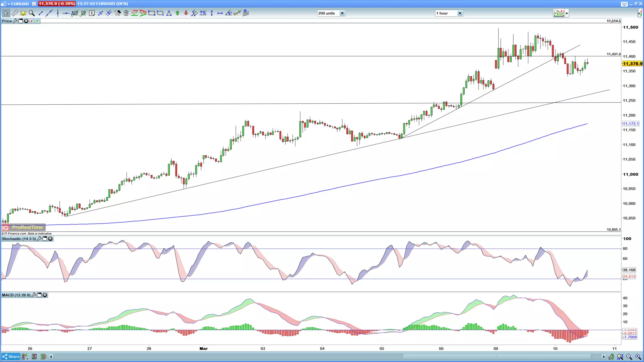Select the text annotation tool
644x362 pixels.
click(x=92, y=13)
